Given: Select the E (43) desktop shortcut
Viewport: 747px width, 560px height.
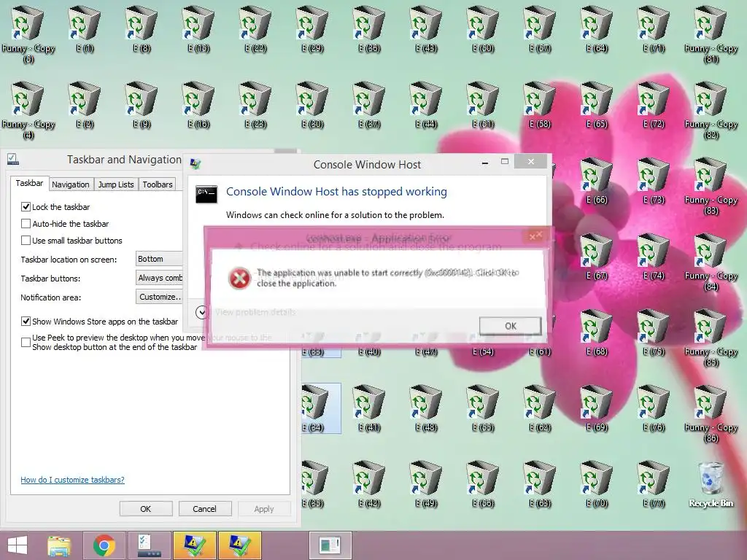Looking at the screenshot, I should click(426, 28).
